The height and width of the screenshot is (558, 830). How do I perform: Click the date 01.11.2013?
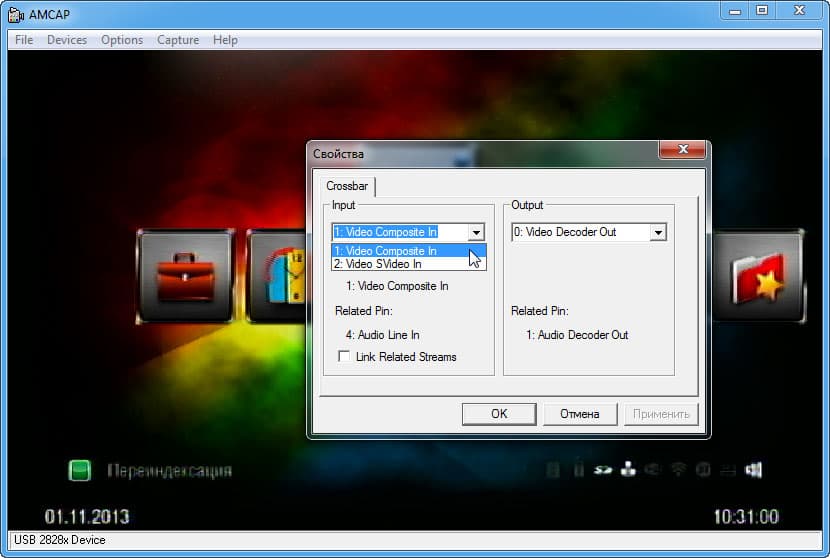click(x=87, y=517)
